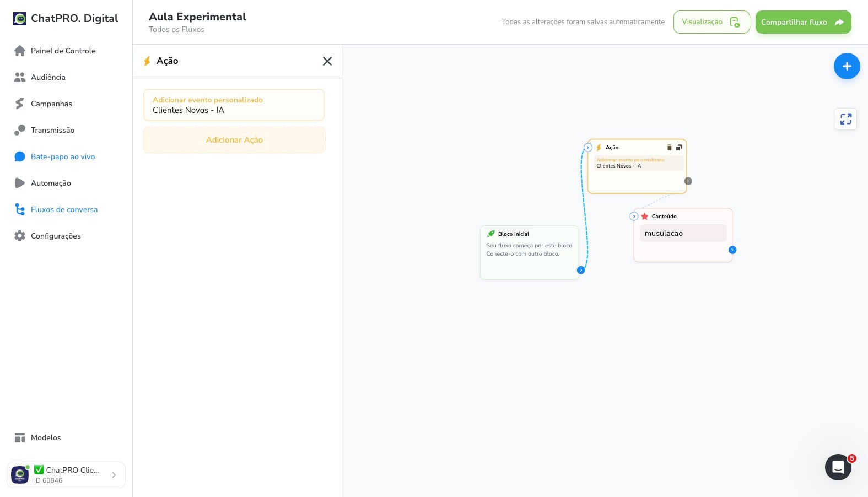Fit flow to screen with fullscreen icon
This screenshot has width=868, height=497.
pos(846,119)
